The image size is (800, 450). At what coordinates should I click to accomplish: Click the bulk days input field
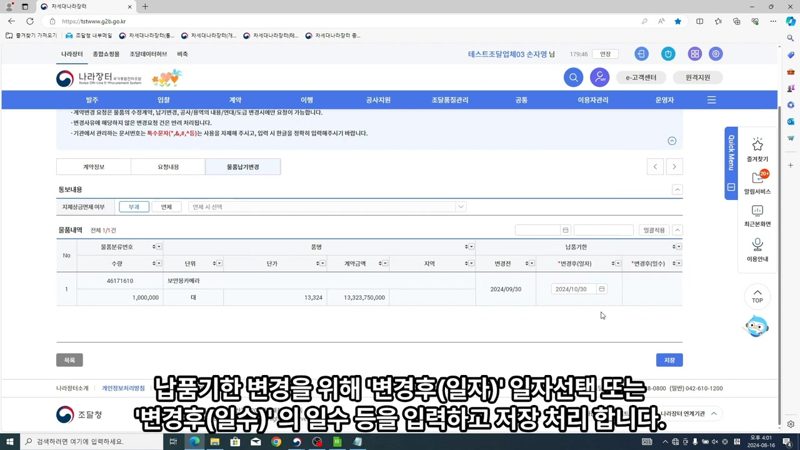[x=603, y=230]
